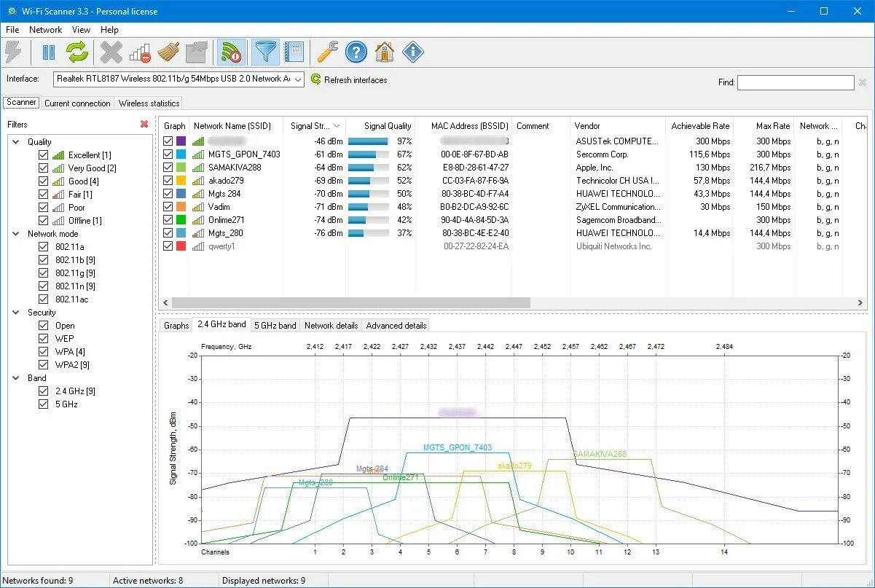Toggle the Poor quality filter checkbox

tap(44, 208)
